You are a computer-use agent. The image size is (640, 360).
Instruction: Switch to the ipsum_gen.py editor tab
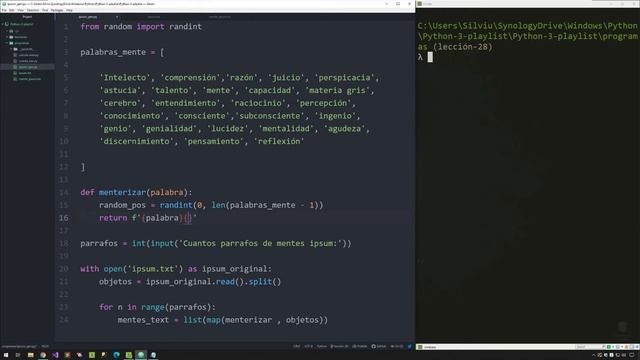click(x=88, y=17)
